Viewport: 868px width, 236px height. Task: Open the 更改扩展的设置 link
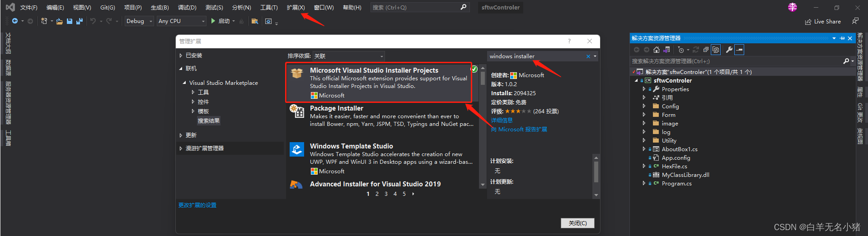click(x=197, y=205)
